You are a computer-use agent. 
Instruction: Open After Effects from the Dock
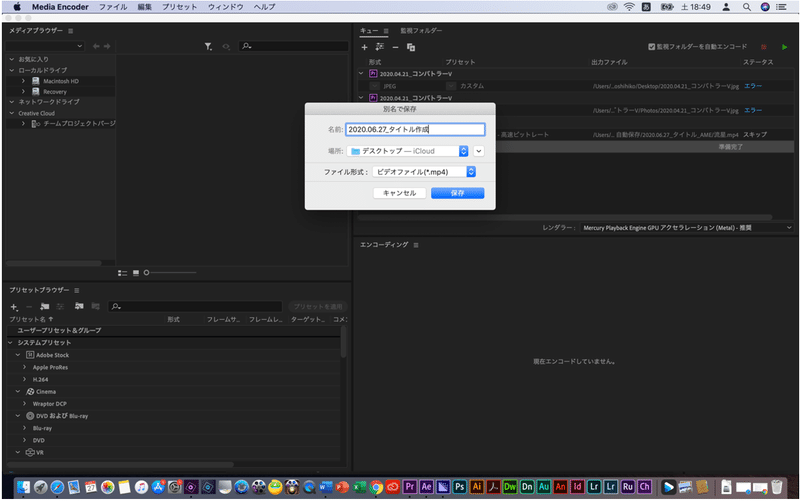pyautogui.click(x=426, y=487)
